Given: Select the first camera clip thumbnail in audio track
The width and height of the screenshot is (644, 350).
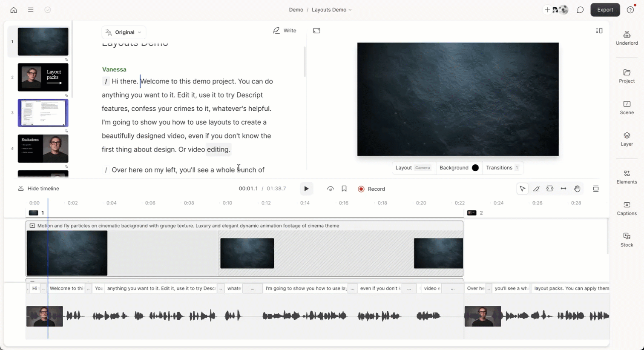Looking at the screenshot, I should [x=45, y=316].
